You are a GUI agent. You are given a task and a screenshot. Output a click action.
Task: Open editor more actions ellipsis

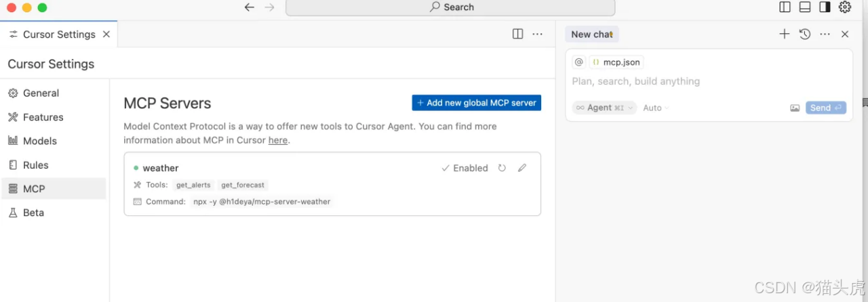coord(538,34)
